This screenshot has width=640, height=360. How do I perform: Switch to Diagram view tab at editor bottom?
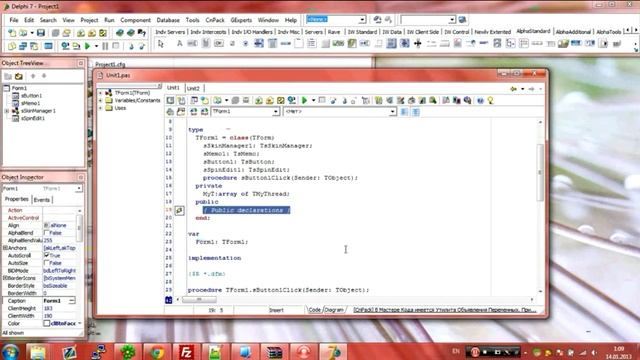[x=334, y=310]
